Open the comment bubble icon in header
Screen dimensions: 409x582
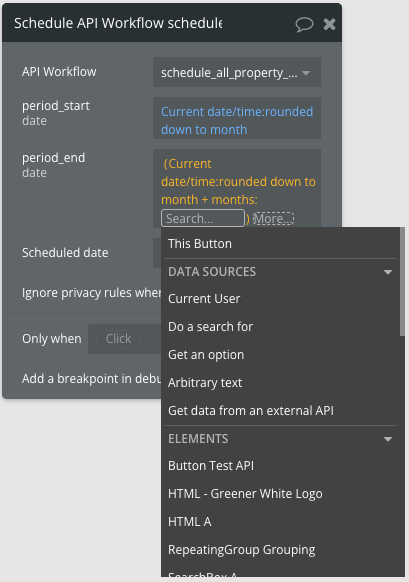(304, 24)
